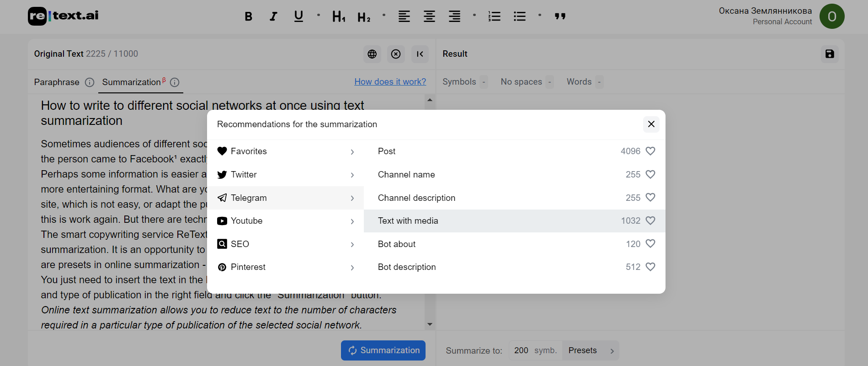The width and height of the screenshot is (868, 366).
Task: Select the Bot about preset
Action: click(514, 244)
